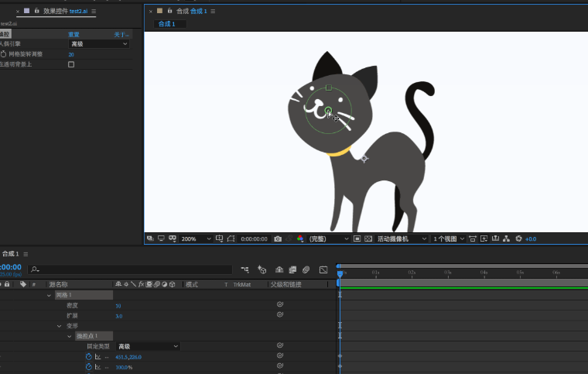Toggle lock on Composition viewer panel

pyautogui.click(x=170, y=11)
